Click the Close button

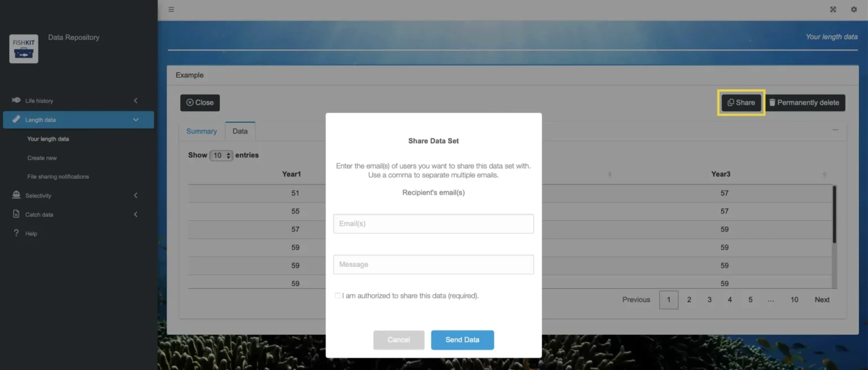pos(200,102)
